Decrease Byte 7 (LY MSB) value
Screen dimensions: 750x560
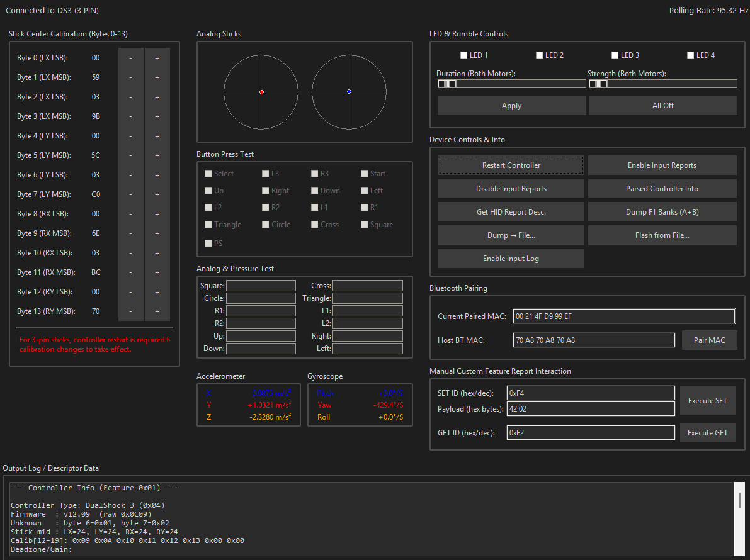[x=130, y=194]
